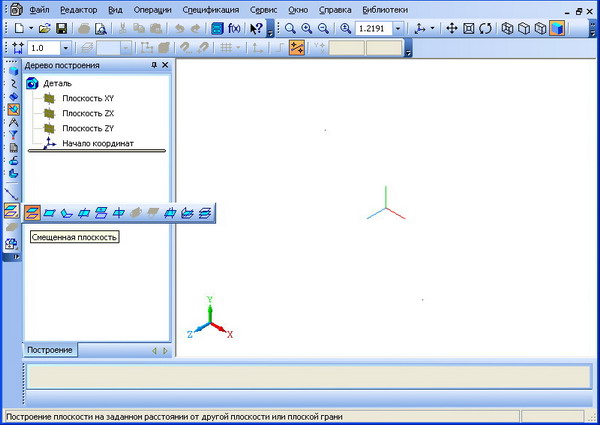Click the magnifier zoom-in icon
Screen dimensions: 600x425
[x=306, y=29]
